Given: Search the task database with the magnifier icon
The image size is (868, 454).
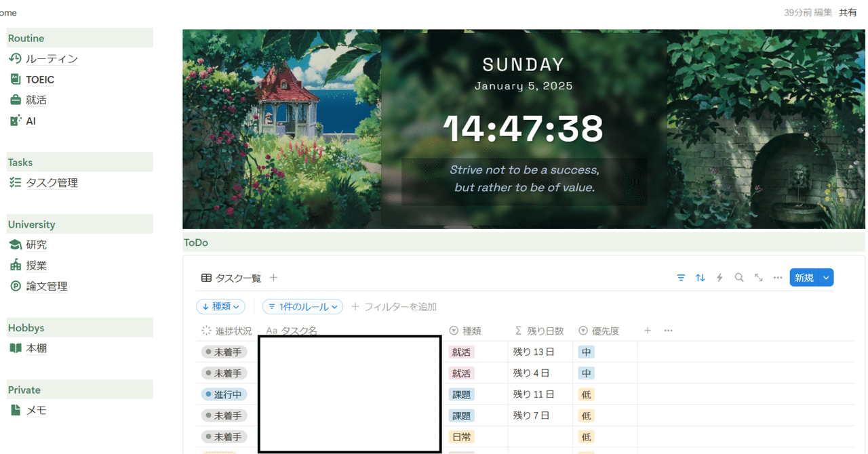Looking at the screenshot, I should (738, 277).
